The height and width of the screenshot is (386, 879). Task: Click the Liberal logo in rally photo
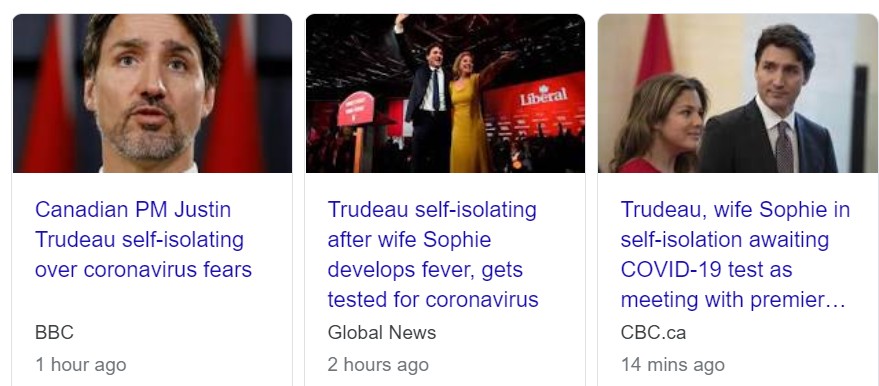pyautogui.click(x=543, y=96)
